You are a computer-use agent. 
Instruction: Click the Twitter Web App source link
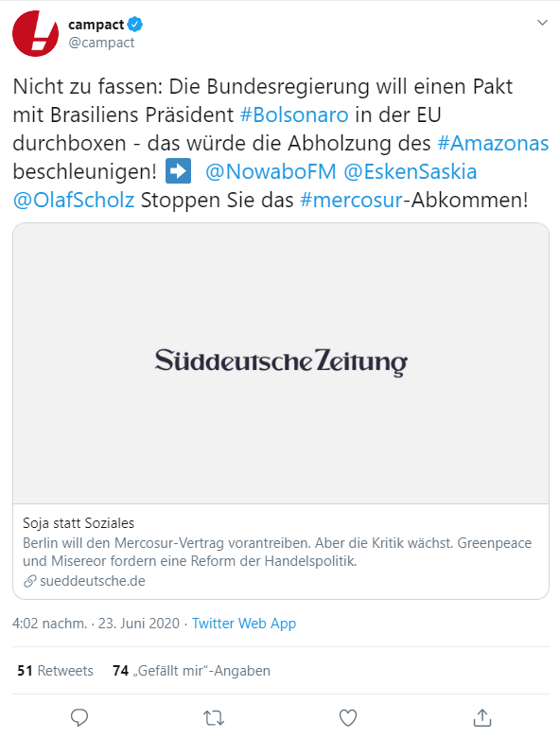pyautogui.click(x=244, y=624)
